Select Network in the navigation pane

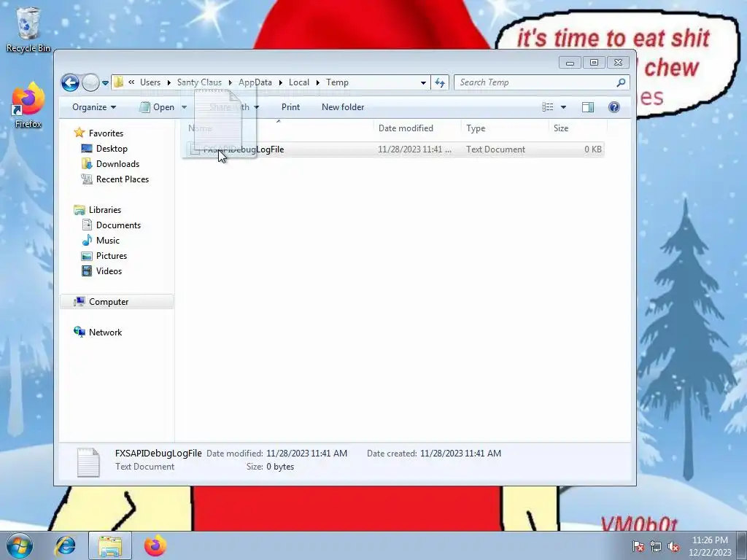point(105,332)
